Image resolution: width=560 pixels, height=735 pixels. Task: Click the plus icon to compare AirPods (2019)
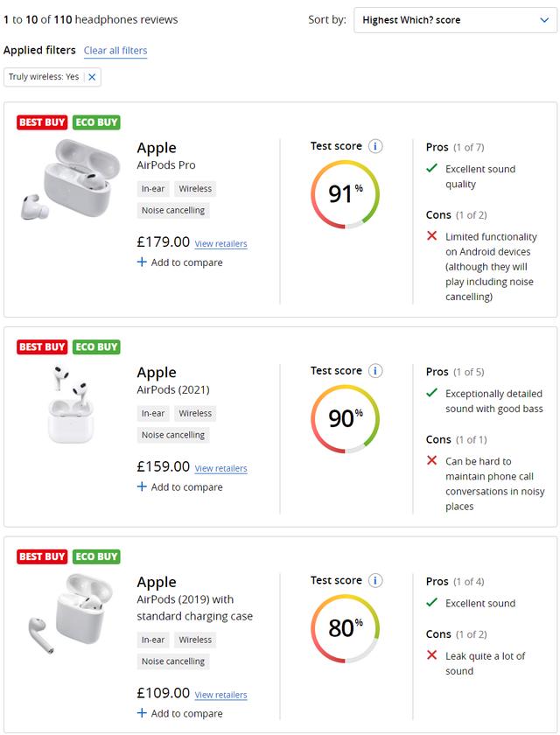tap(142, 713)
